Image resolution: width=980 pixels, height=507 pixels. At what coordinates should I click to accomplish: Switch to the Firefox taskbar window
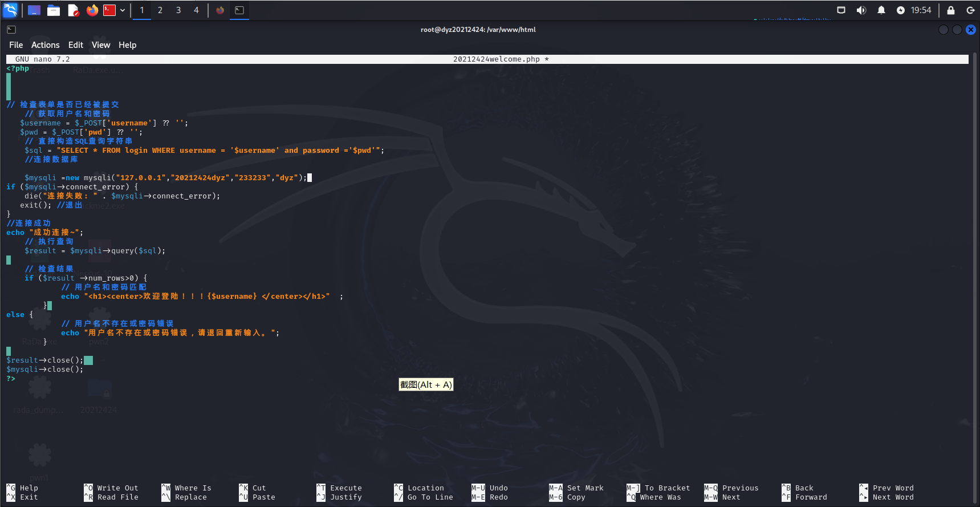click(x=220, y=10)
